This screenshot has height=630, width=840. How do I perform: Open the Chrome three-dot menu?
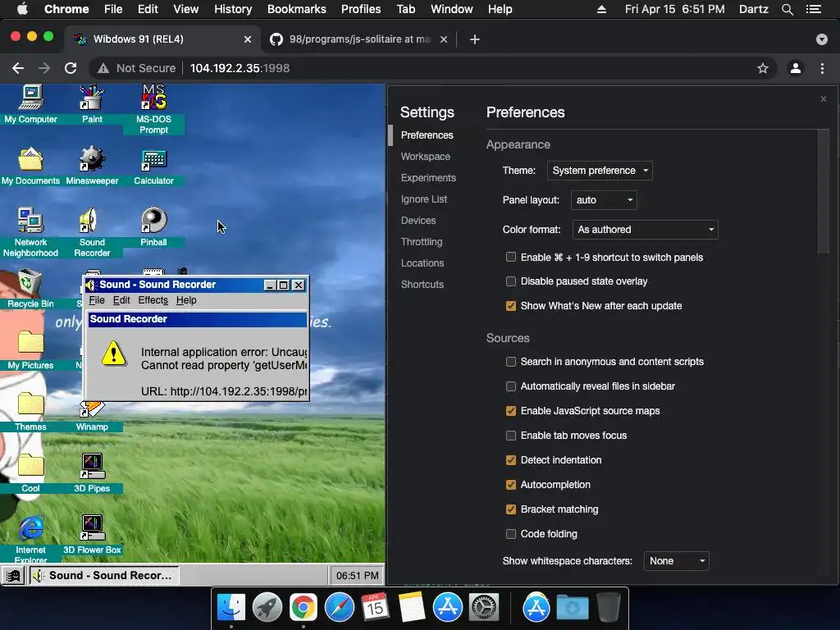(822, 68)
